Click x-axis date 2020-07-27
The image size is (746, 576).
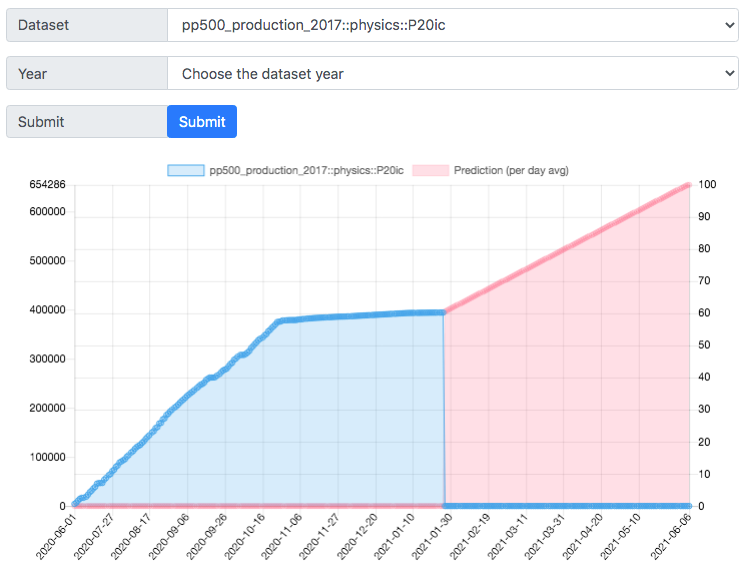click(x=94, y=537)
